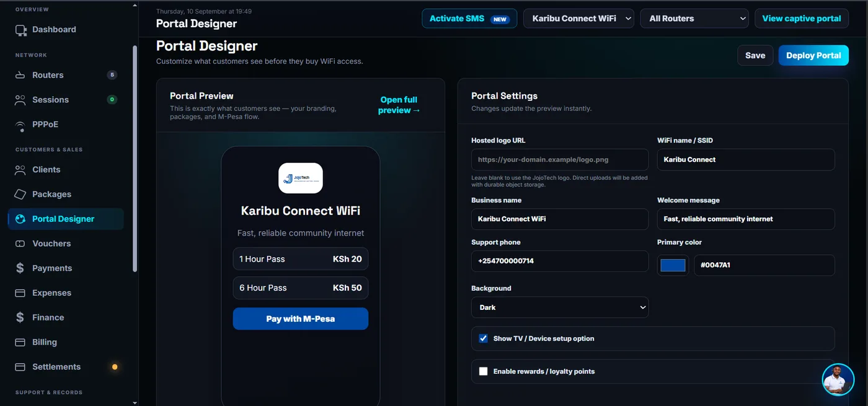
Task: Click the Save button
Action: (755, 55)
